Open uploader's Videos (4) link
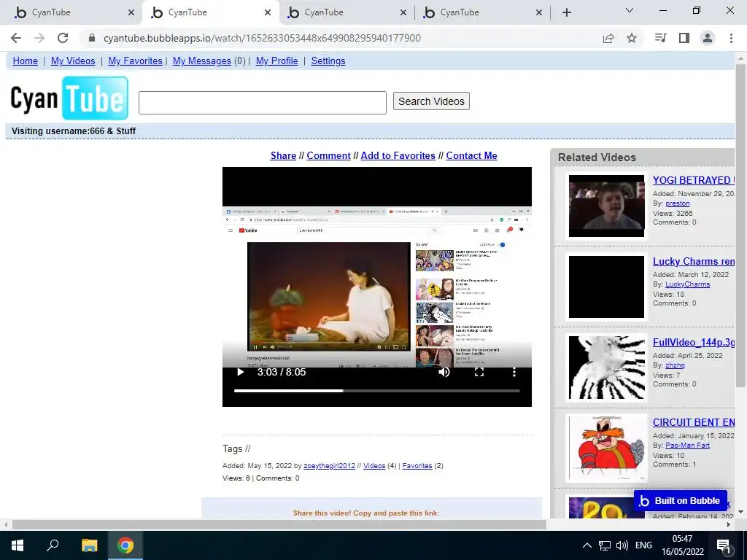This screenshot has height=560, width=747. 374,466
